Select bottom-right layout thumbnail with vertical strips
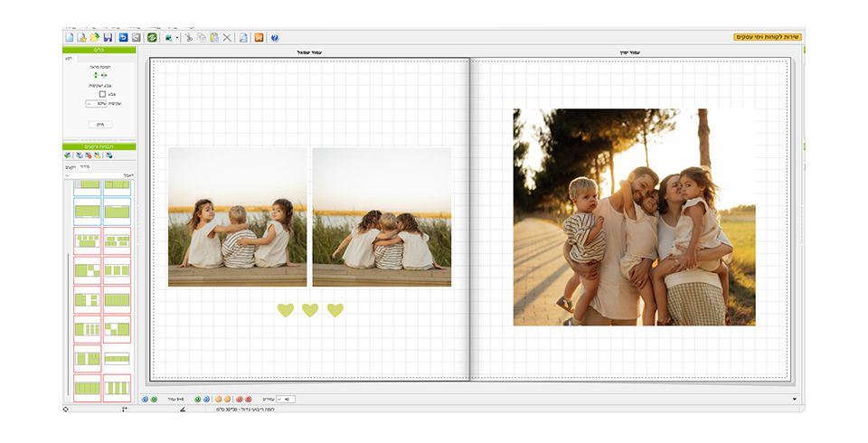This screenshot has width=868, height=443. point(117,388)
